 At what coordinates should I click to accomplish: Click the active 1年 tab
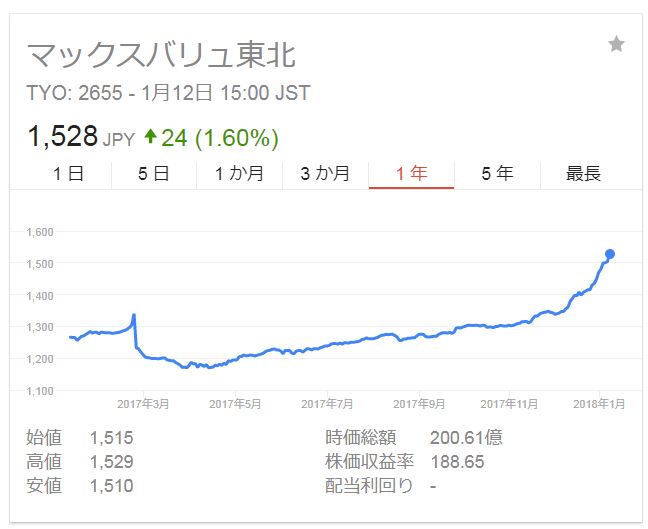[411, 174]
